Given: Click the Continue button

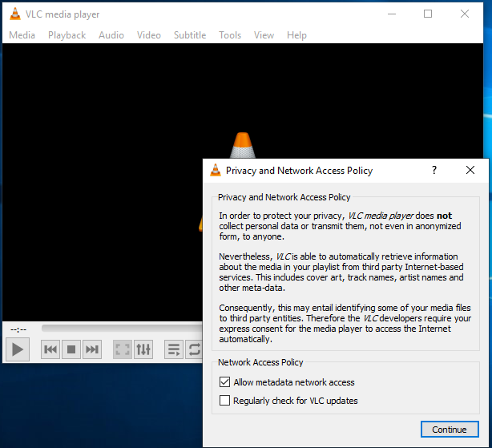Looking at the screenshot, I should coord(450,430).
